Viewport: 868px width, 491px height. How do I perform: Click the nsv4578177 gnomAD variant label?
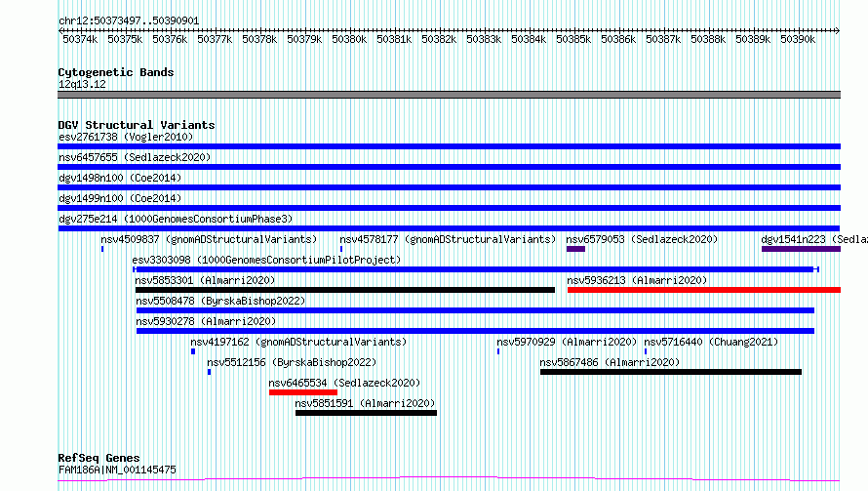tap(448, 239)
